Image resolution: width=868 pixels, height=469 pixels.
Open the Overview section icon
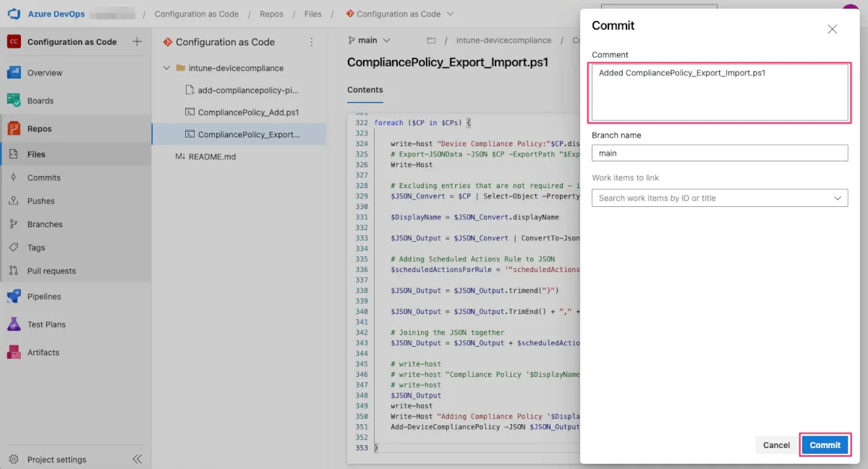click(x=14, y=72)
